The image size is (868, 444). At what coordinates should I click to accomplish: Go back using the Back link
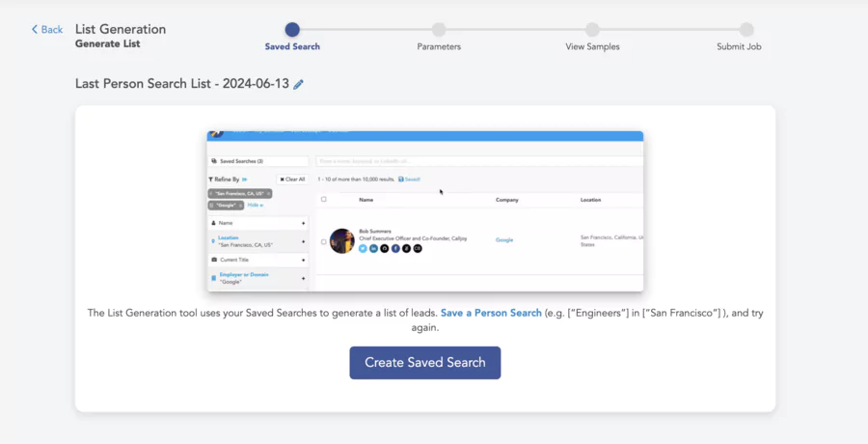47,29
